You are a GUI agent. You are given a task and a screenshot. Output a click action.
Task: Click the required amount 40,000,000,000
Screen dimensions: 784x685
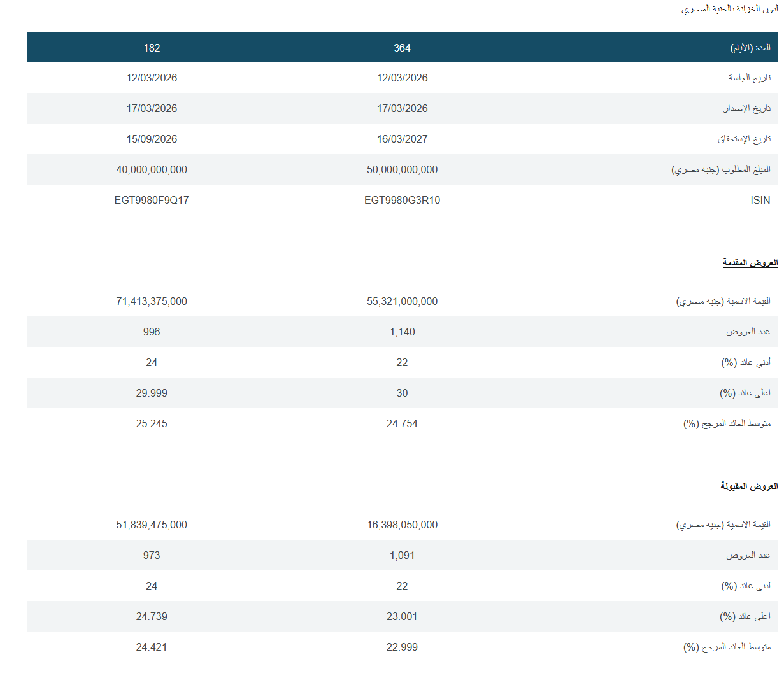pyautogui.click(x=152, y=169)
